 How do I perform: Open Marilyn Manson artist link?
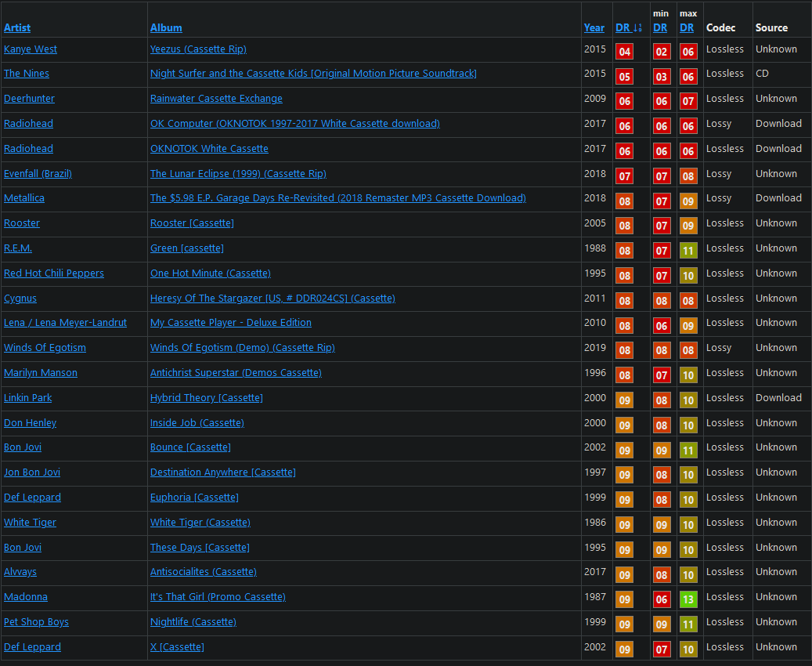click(x=41, y=373)
